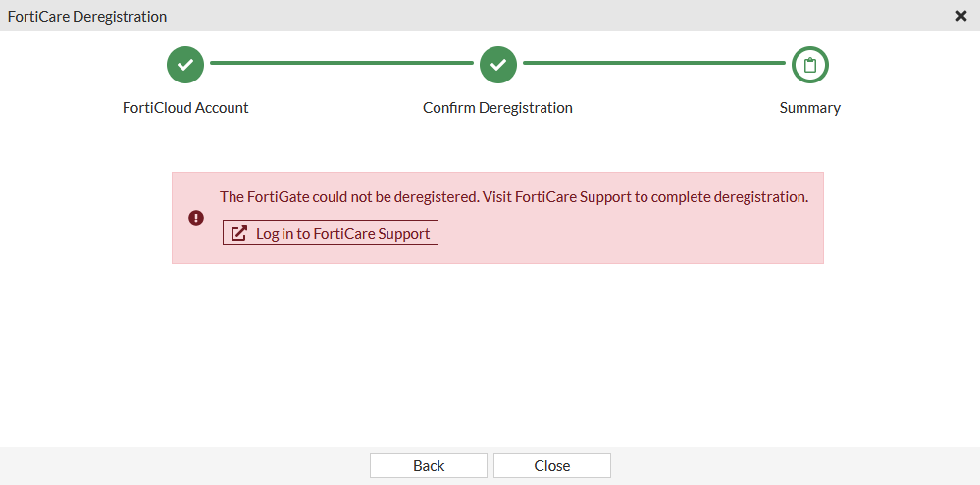Select the Summary step clipboard icon
This screenshot has width=980, height=485.
[x=810, y=65]
